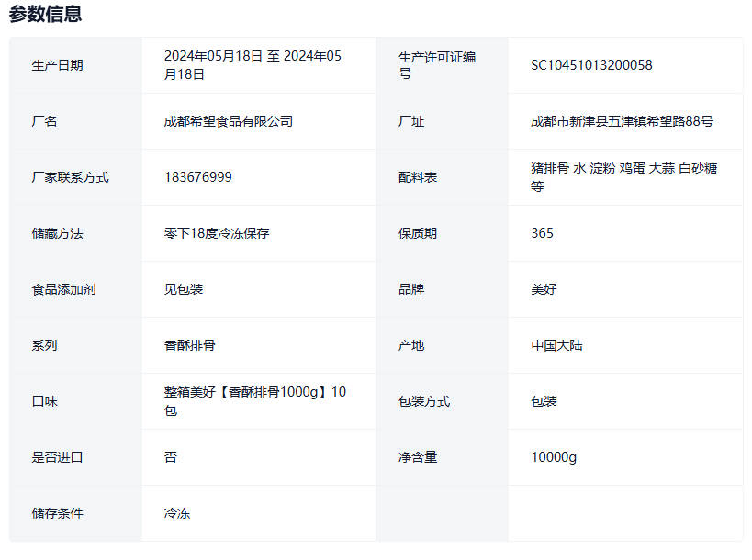Select the 储存条件 label cell
Image resolution: width=752 pixels, height=560 pixels.
[x=75, y=513]
